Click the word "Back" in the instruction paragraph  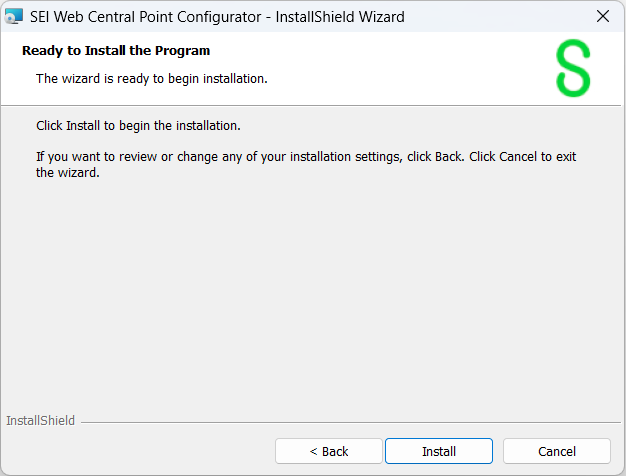[448, 157]
